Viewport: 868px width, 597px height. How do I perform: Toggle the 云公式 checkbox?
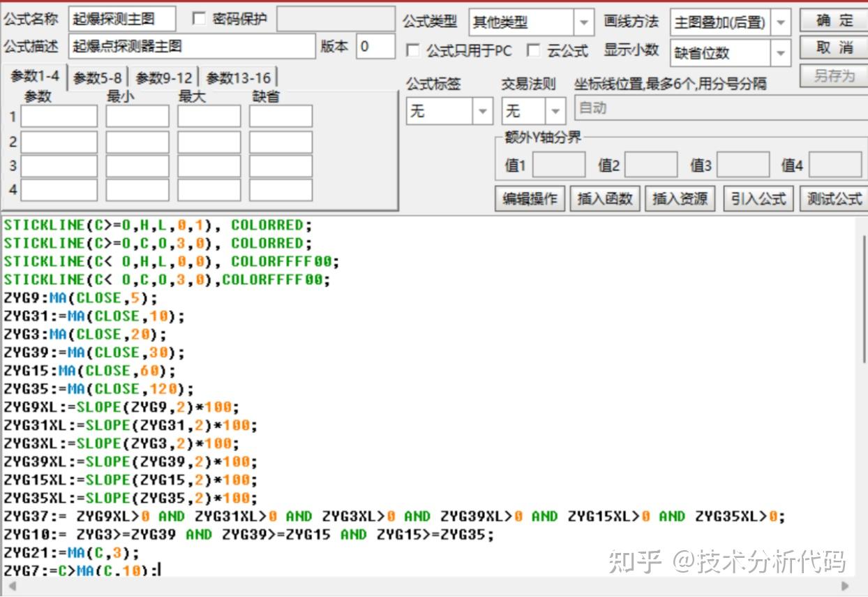coord(534,50)
